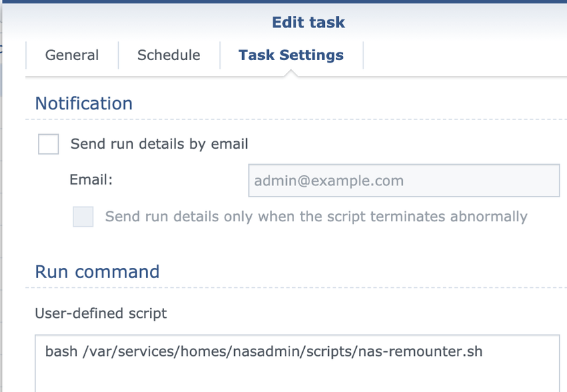Open the Schedule tab
The image size is (567, 392).
tap(169, 55)
